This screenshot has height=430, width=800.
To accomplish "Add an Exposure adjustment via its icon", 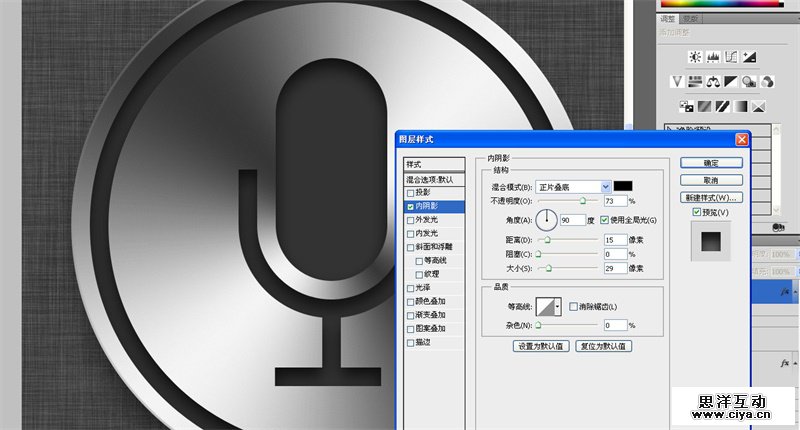I will pyautogui.click(x=751, y=57).
